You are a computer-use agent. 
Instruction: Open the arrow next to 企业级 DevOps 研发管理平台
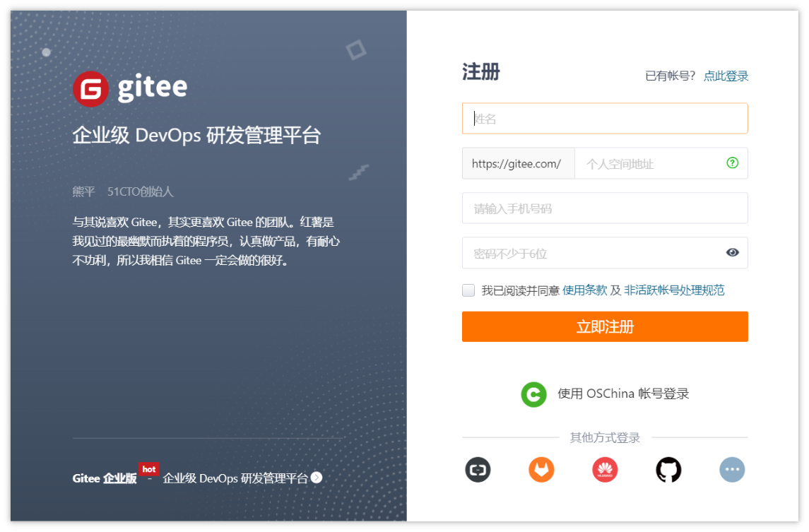point(317,478)
